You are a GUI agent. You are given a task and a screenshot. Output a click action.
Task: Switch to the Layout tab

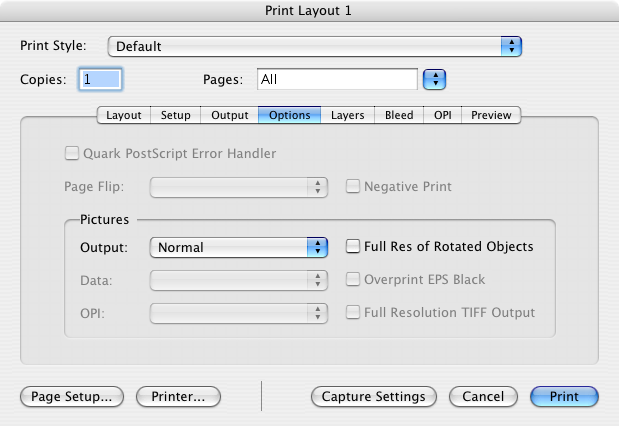point(124,115)
